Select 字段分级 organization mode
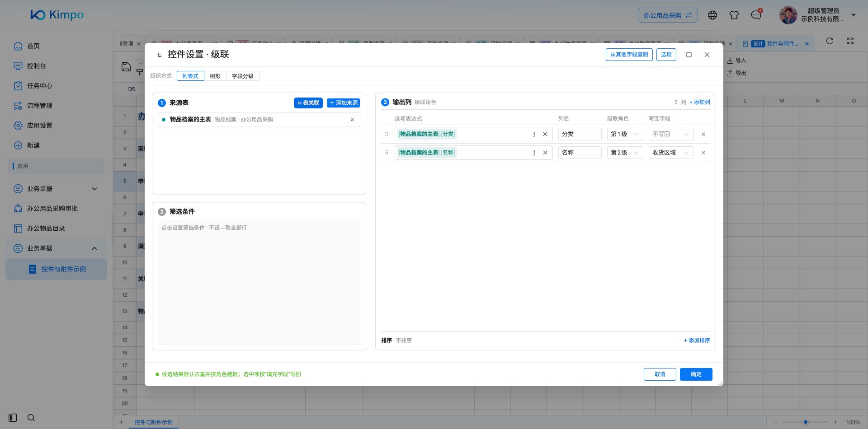868x429 pixels. [243, 76]
